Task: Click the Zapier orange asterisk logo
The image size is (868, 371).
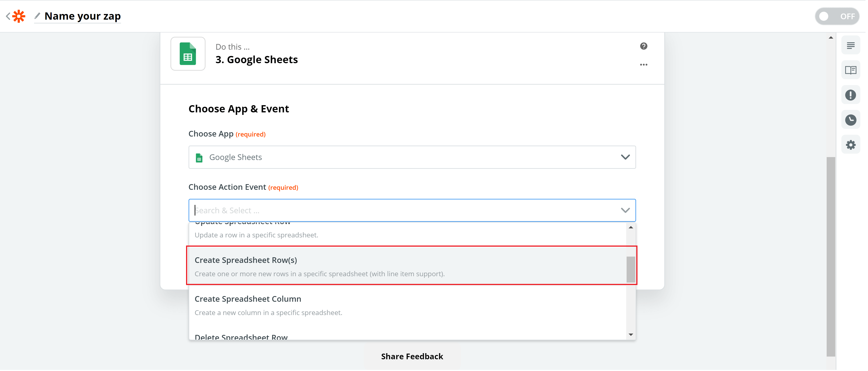Action: point(19,16)
